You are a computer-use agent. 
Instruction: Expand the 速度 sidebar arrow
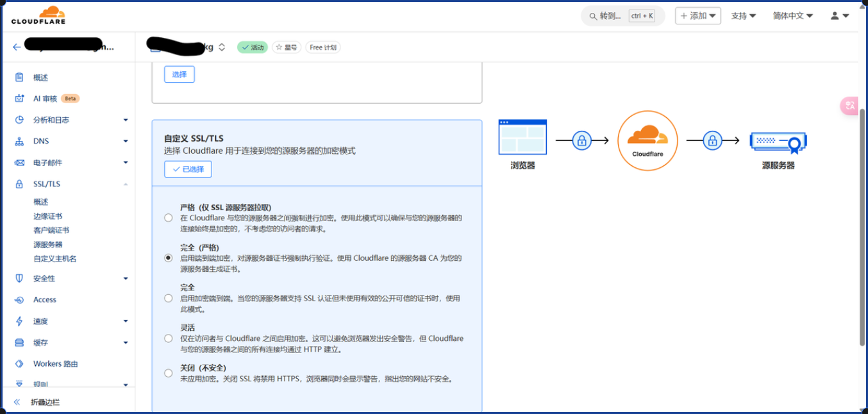tap(126, 321)
